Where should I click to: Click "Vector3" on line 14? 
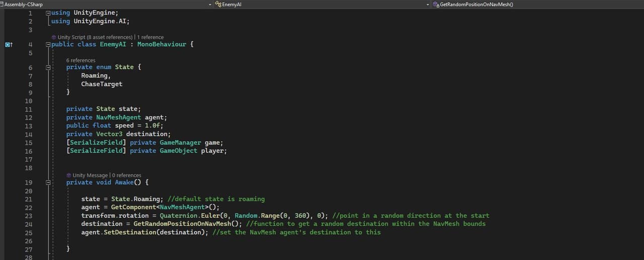pos(109,134)
